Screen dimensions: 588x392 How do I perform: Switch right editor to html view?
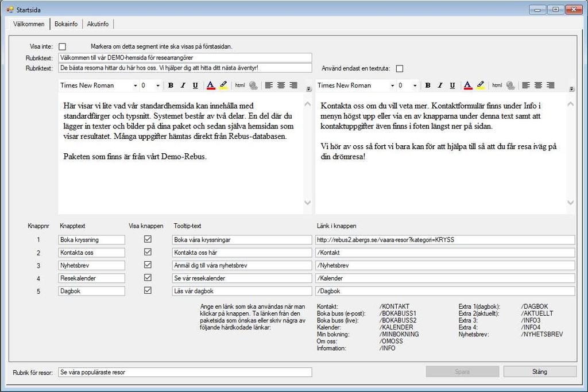pos(497,86)
